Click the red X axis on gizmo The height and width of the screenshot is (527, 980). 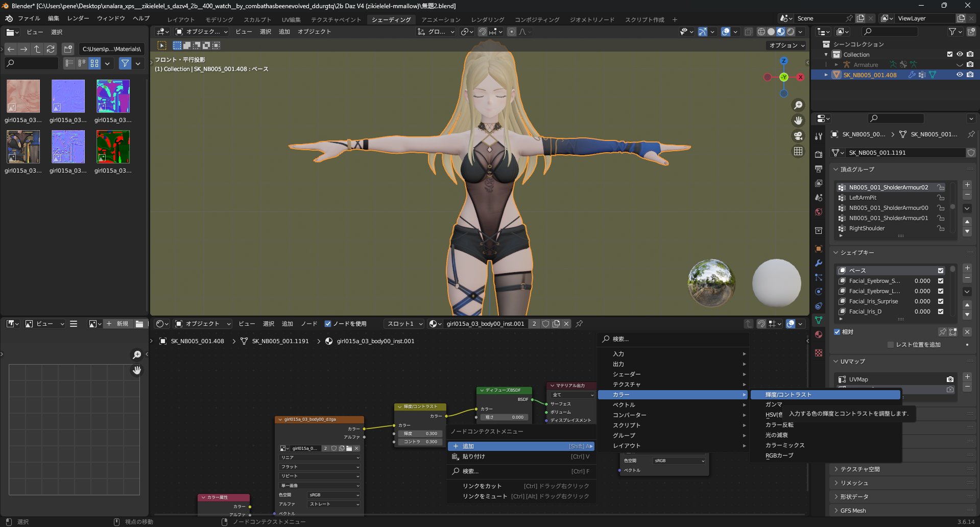(800, 77)
